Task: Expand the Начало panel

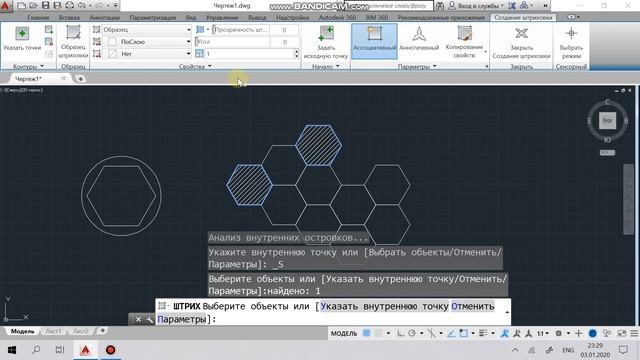Action: 326,66
